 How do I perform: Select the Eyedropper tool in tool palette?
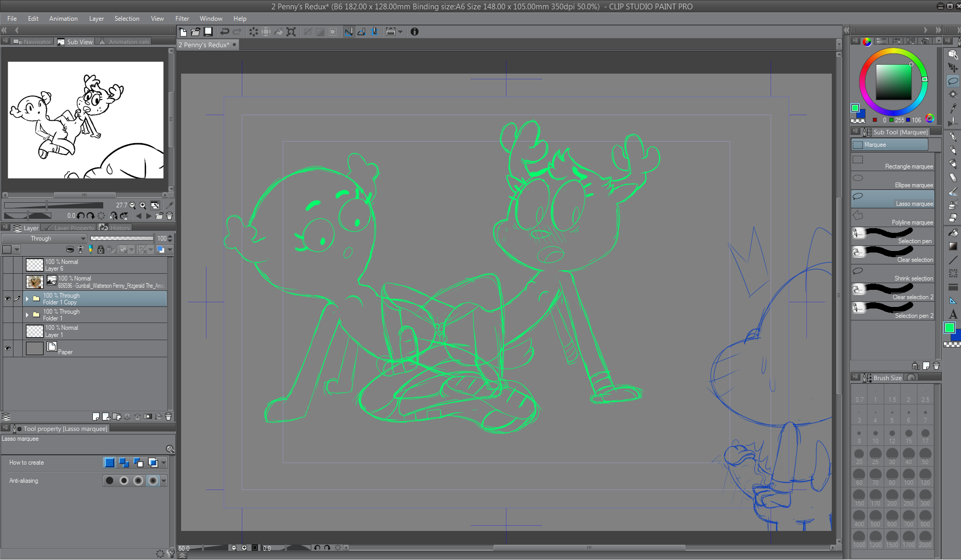[953, 108]
